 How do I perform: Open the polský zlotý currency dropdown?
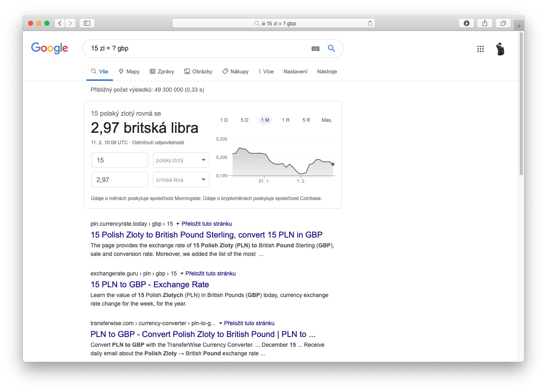(x=181, y=160)
